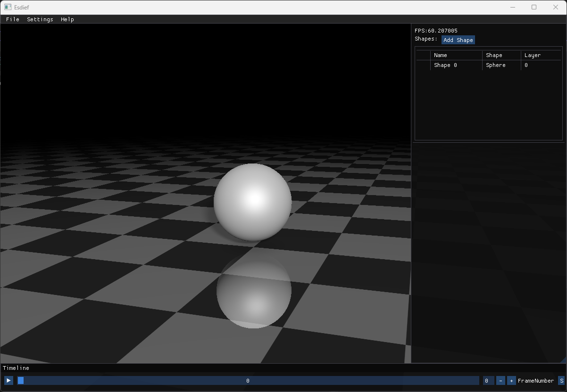Image resolution: width=567 pixels, height=392 pixels.
Task: Click the Esdief app icon in title bar
Action: [8, 7]
